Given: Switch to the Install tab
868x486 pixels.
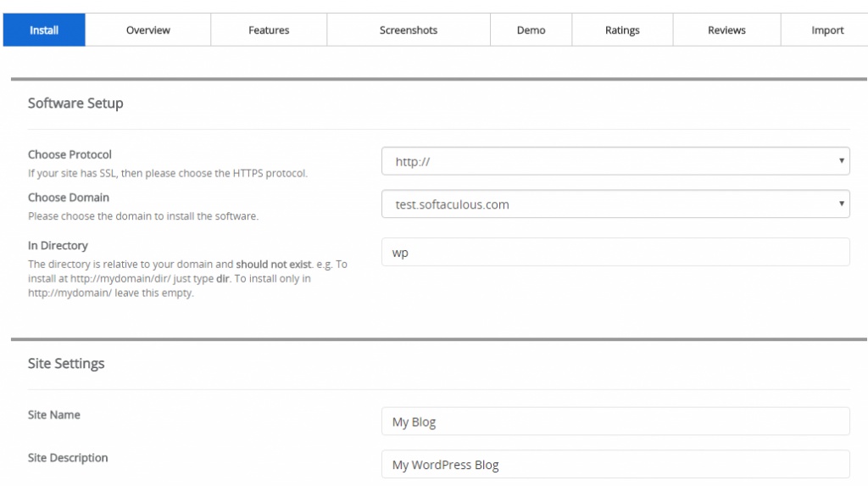Looking at the screenshot, I should (44, 31).
